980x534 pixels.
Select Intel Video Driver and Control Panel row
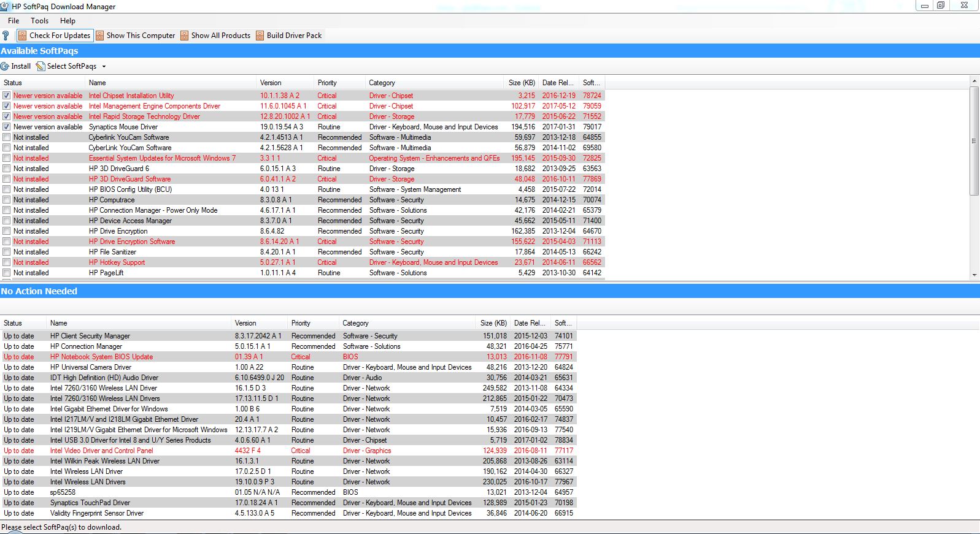click(288, 451)
